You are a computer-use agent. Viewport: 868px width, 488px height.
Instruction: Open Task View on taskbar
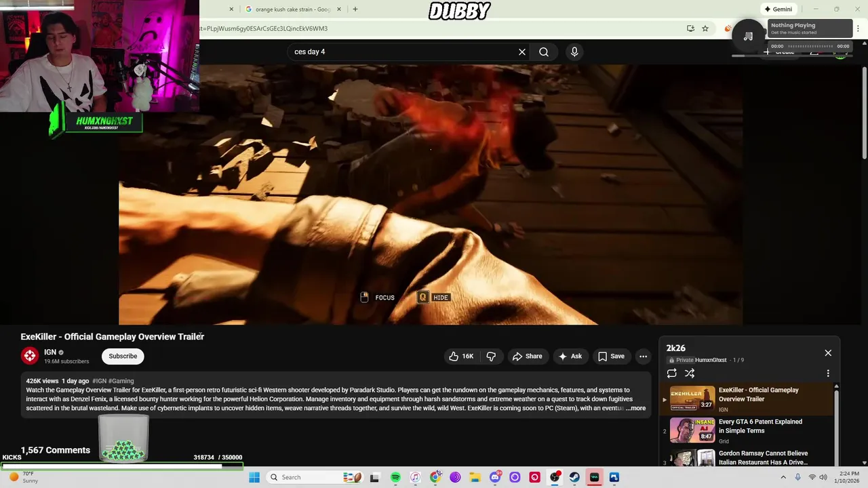tap(374, 477)
